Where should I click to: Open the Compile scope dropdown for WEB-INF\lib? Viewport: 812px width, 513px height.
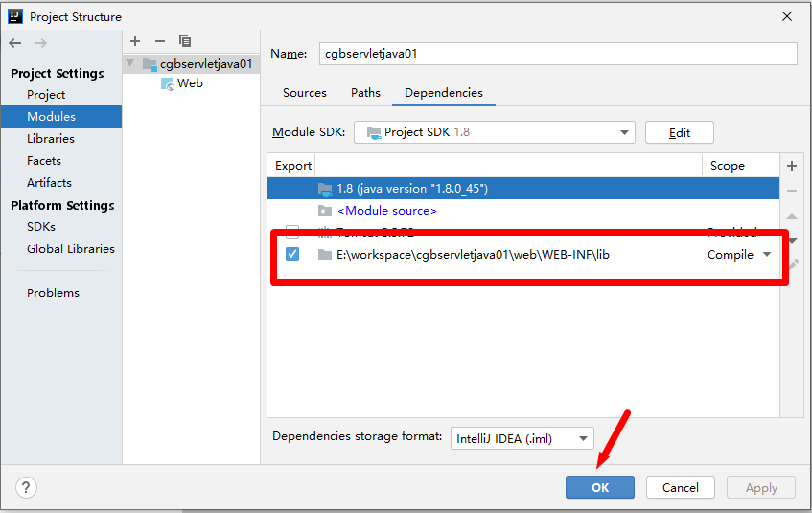(x=767, y=254)
